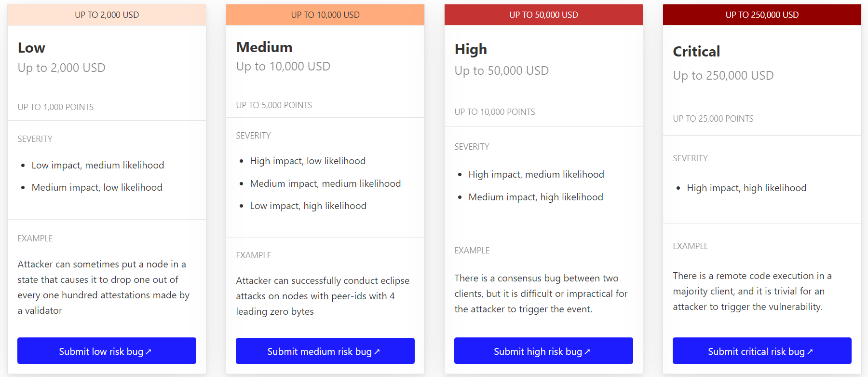The image size is (868, 377).
Task: Click external-link arrow on medium risk button
Action: coord(377,352)
